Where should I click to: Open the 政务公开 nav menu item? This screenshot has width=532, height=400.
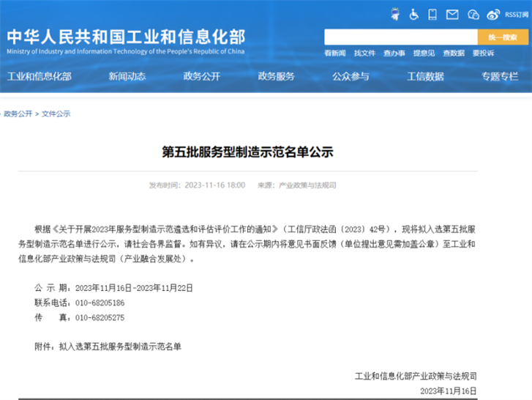point(202,76)
